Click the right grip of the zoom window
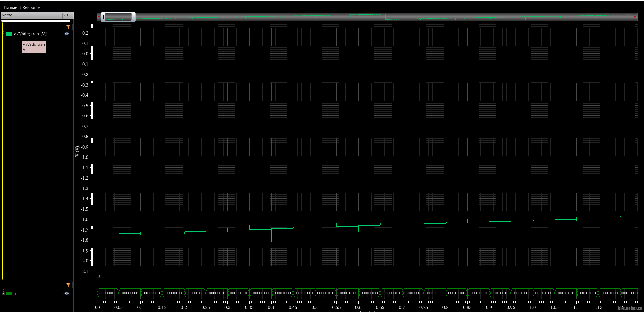Viewport: 644px width, 312px height. (x=134, y=17)
